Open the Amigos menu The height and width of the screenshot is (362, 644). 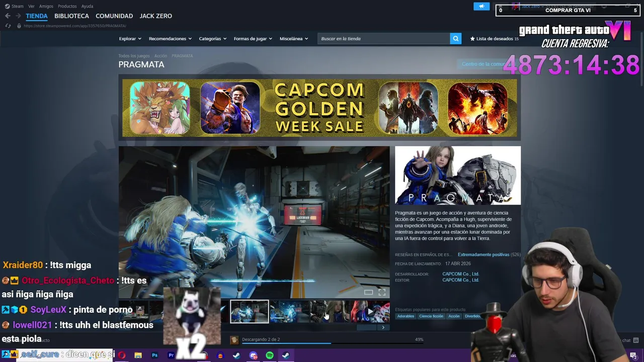point(46,7)
